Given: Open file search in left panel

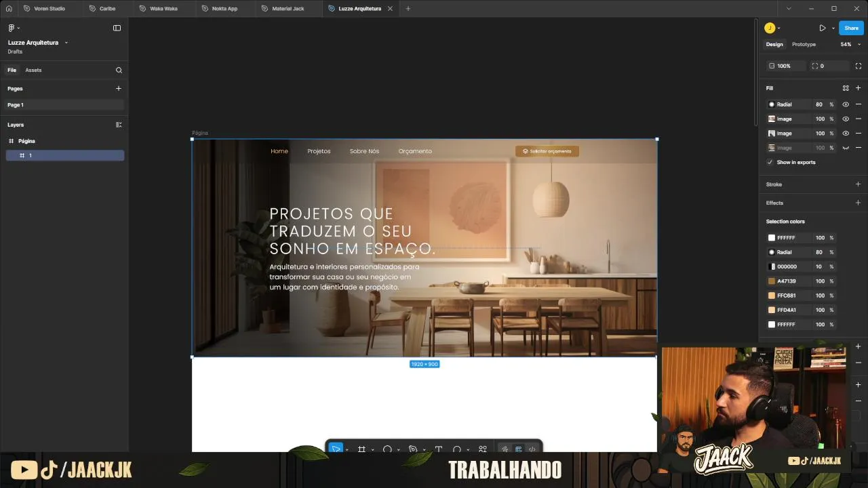Looking at the screenshot, I should [119, 70].
